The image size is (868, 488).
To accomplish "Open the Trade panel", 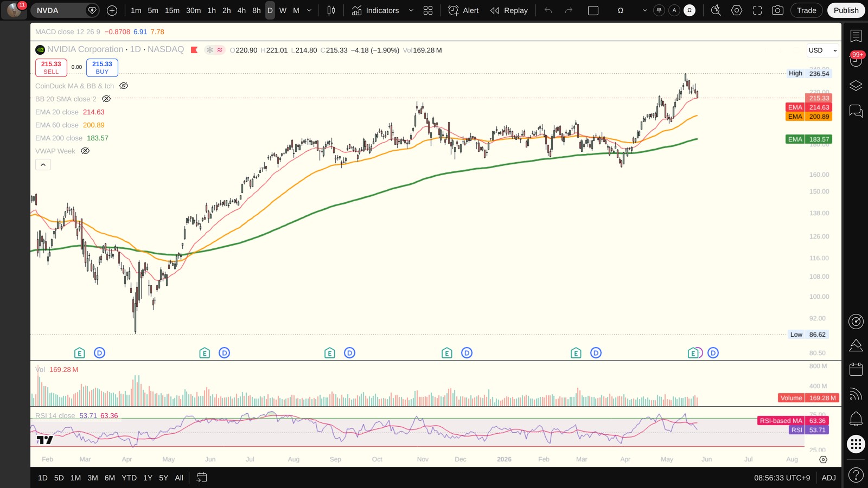I will (806, 10).
